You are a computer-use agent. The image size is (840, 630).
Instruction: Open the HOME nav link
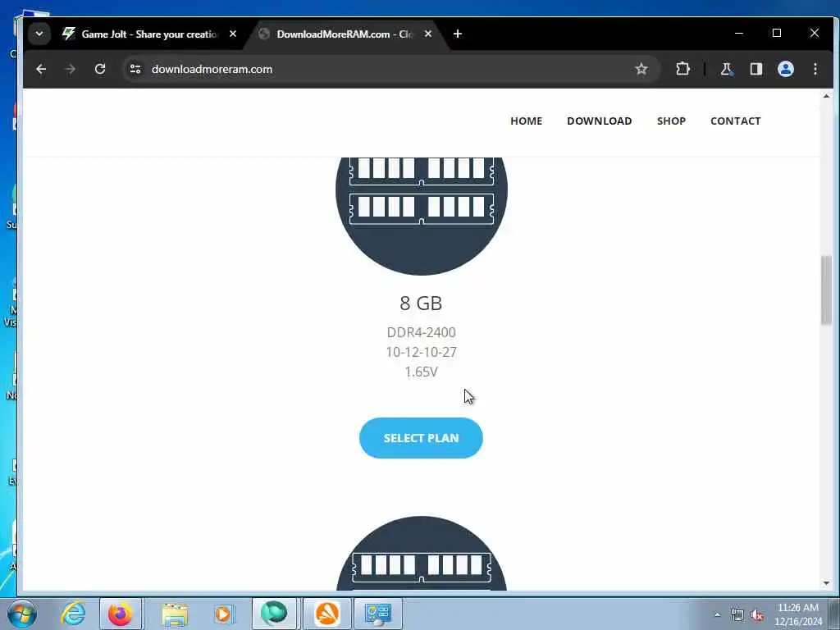pyautogui.click(x=526, y=121)
